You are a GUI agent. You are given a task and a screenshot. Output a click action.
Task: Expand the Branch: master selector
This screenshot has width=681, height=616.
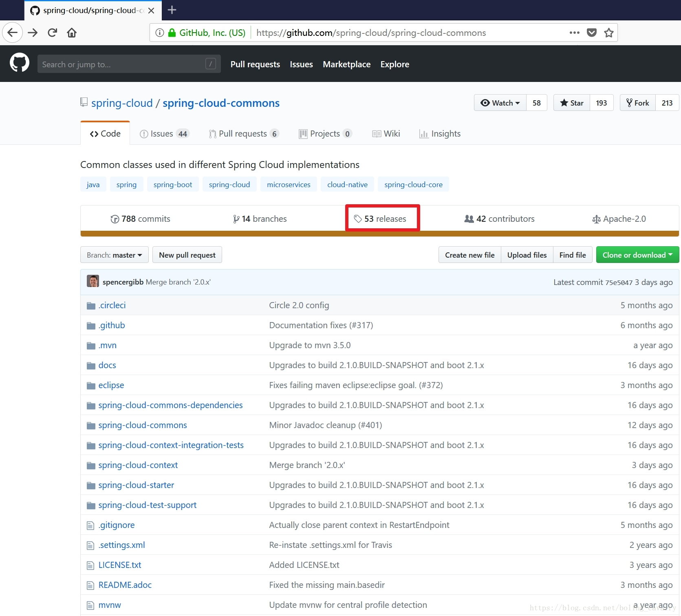[x=115, y=255]
